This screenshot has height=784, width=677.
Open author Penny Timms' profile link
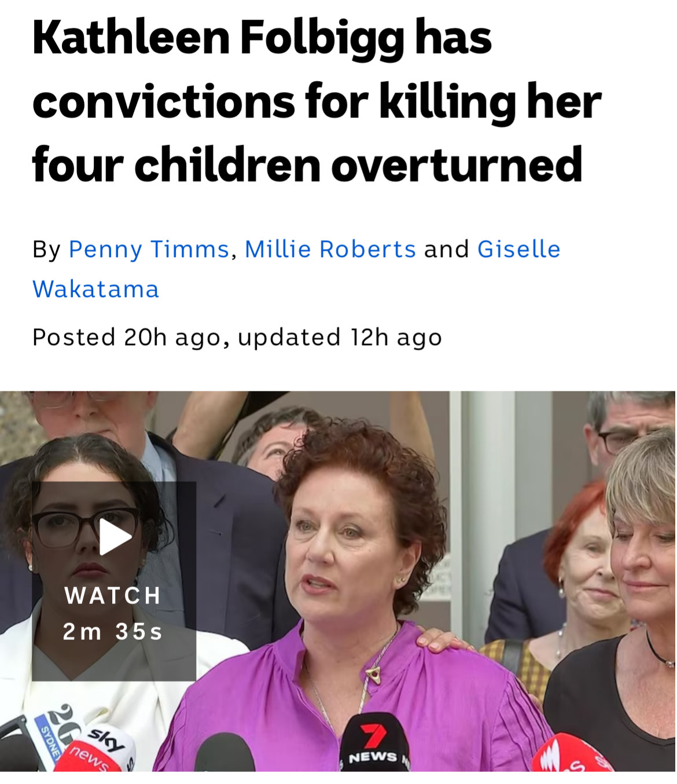pos(149,250)
